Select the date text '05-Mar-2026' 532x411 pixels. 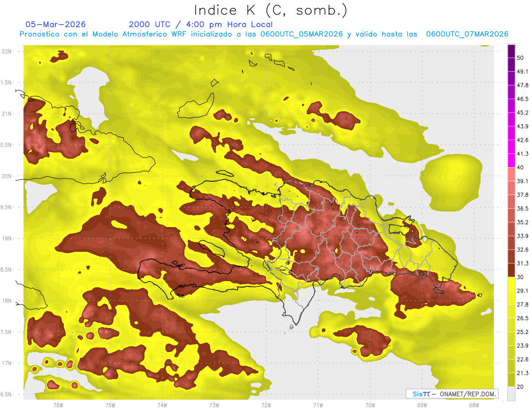pyautogui.click(x=56, y=24)
